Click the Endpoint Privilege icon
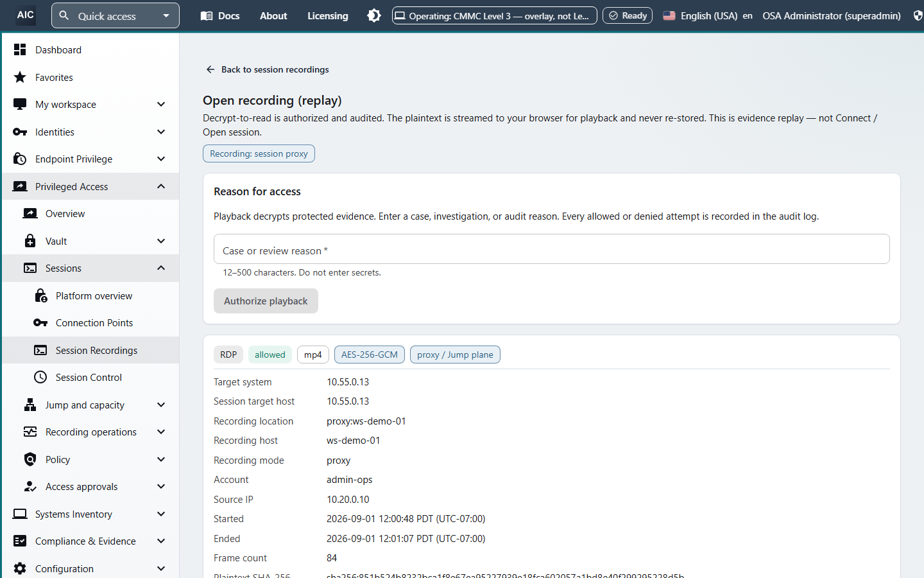The height and width of the screenshot is (578, 924). point(20,159)
